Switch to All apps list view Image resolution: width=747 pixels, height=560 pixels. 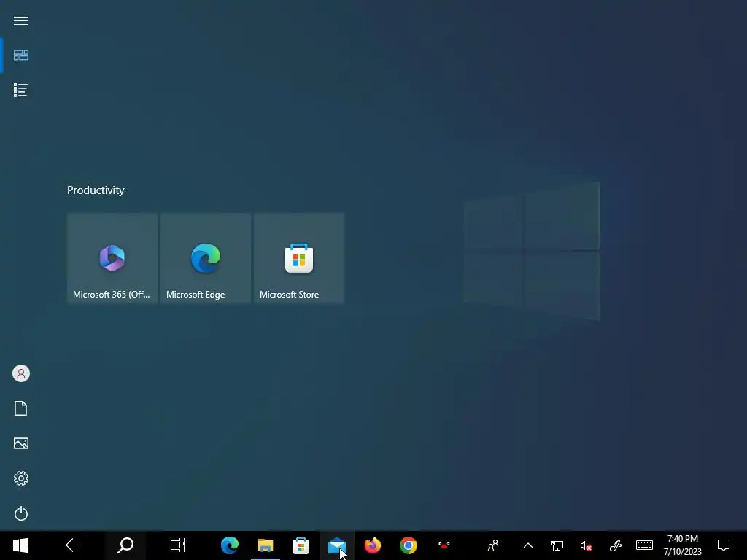21,90
